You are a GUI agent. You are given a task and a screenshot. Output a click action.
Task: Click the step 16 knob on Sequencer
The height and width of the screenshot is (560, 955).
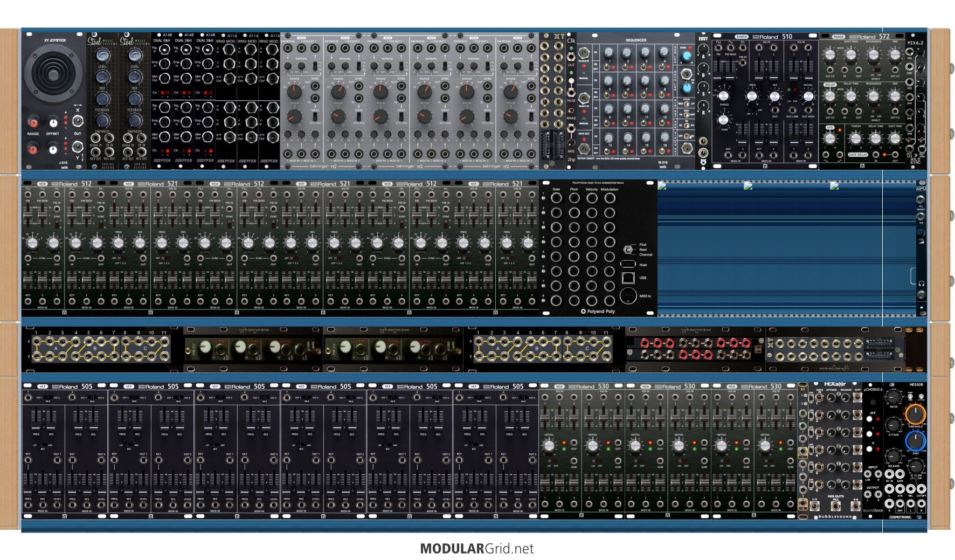(665, 136)
